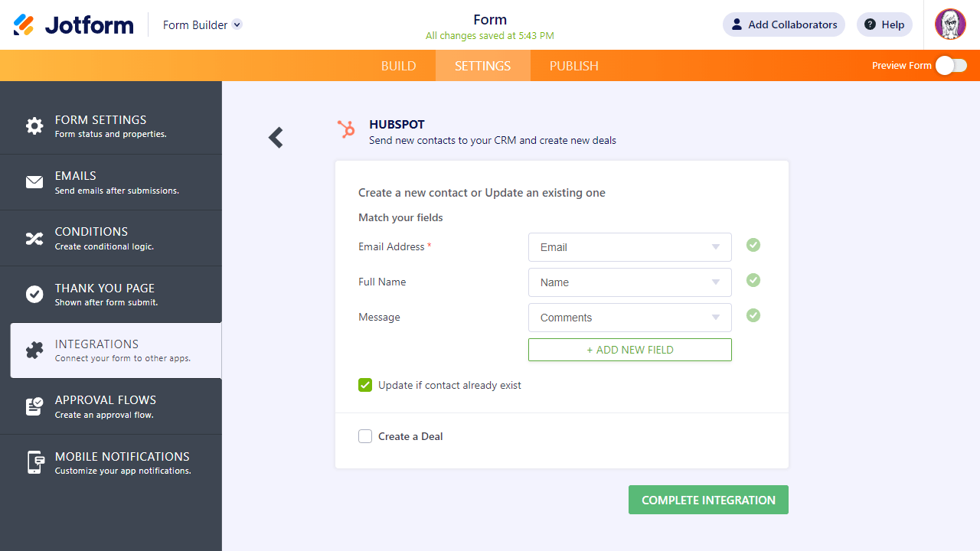980x551 pixels.
Task: Switch to the BUILD tab
Action: 398,66
